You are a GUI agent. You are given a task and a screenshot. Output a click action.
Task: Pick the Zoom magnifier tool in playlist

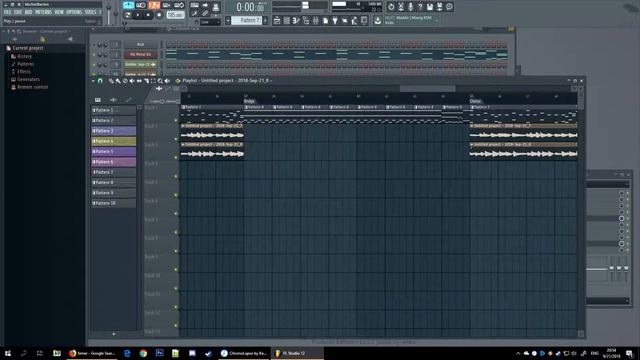click(160, 81)
